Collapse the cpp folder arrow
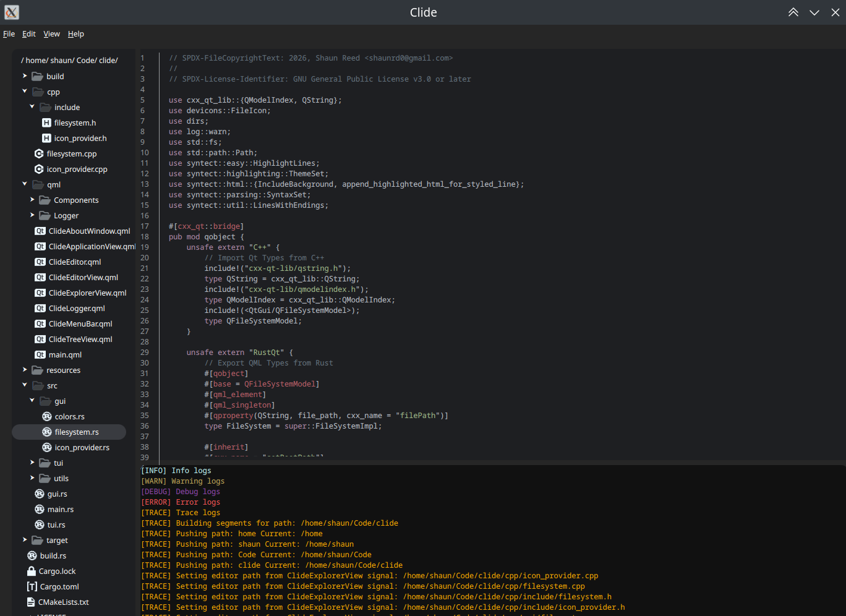This screenshot has height=616, width=846. 25,92
